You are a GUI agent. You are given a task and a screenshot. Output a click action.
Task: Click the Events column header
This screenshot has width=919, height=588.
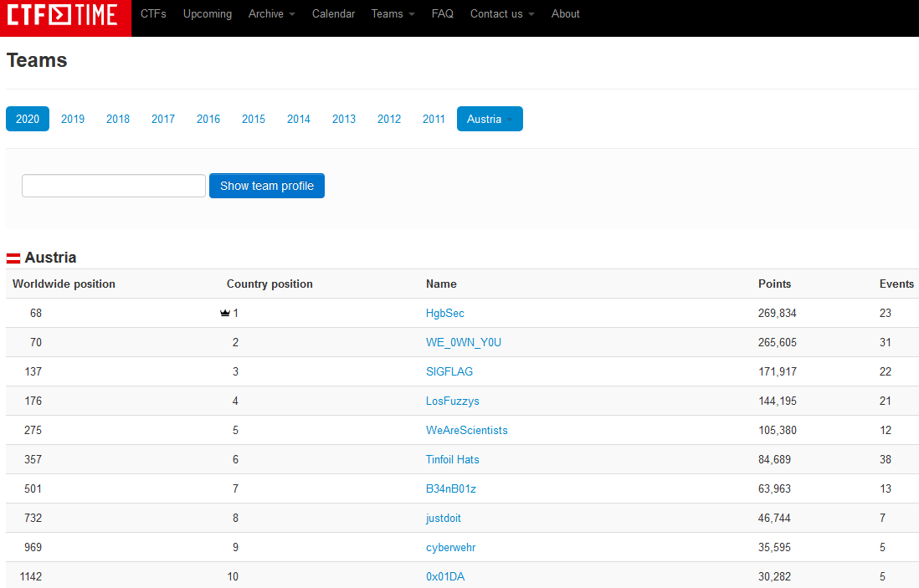(896, 284)
